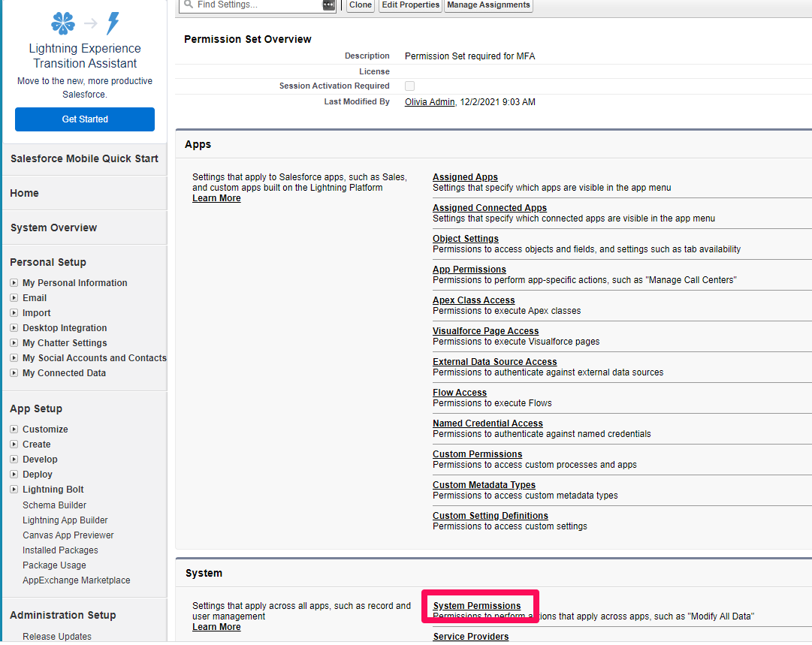Click into the Find Settings field
This screenshot has width=812, height=645.
pos(258,5)
